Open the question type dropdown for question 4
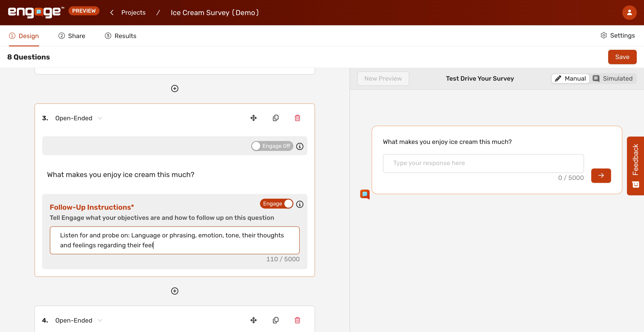 (100, 320)
